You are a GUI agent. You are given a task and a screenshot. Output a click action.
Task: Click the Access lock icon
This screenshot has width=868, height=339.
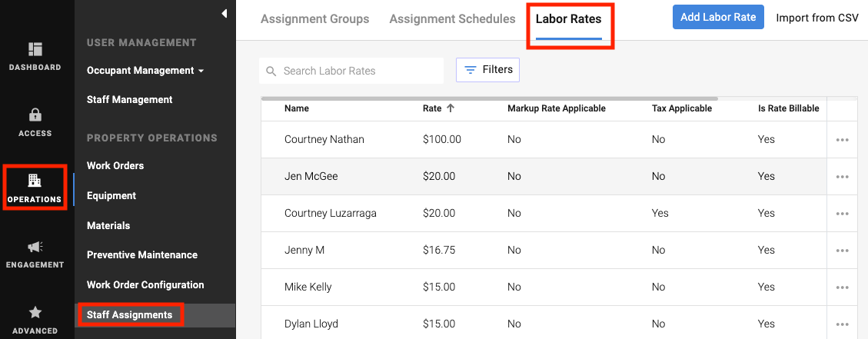(35, 115)
